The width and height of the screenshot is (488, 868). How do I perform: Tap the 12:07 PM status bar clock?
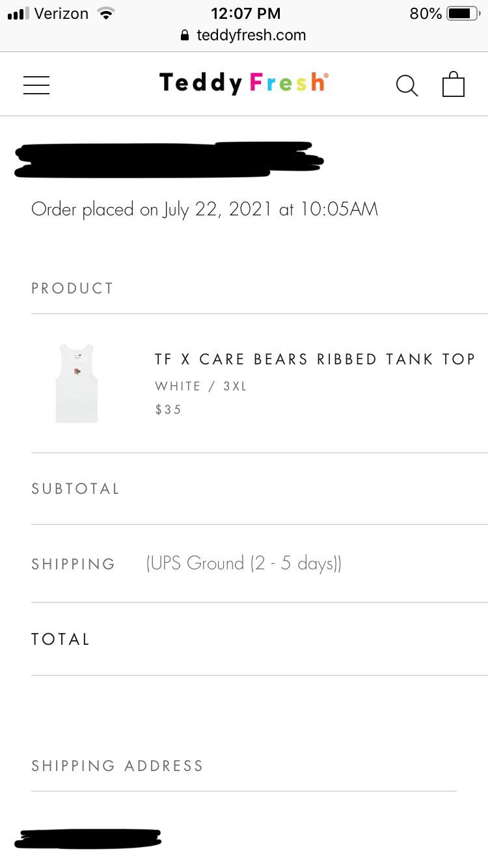(245, 13)
